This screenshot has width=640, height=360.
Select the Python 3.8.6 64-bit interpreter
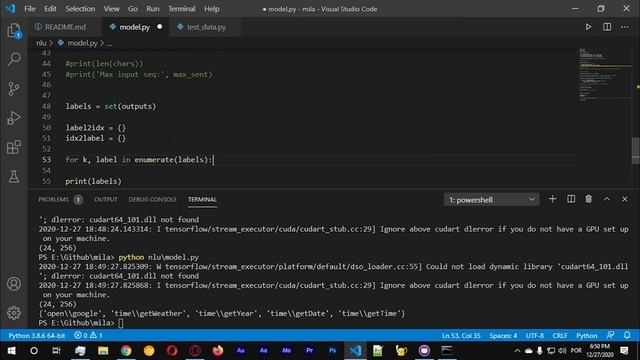click(37, 336)
